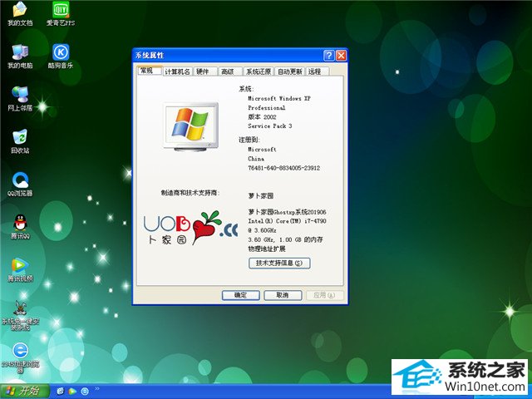Image resolution: width=532 pixels, height=399 pixels.
Task: Click the 确定 button
Action: pos(240,295)
